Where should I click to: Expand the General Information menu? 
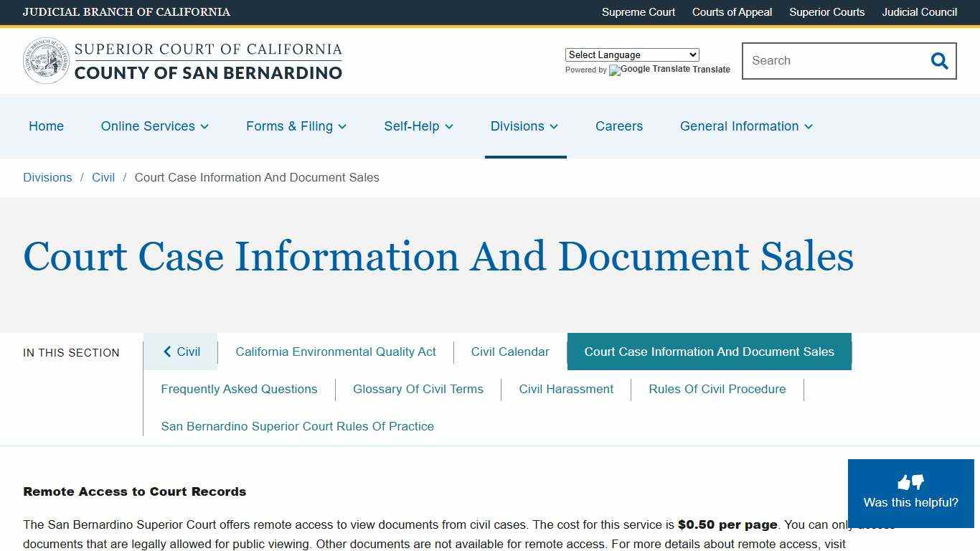(745, 126)
